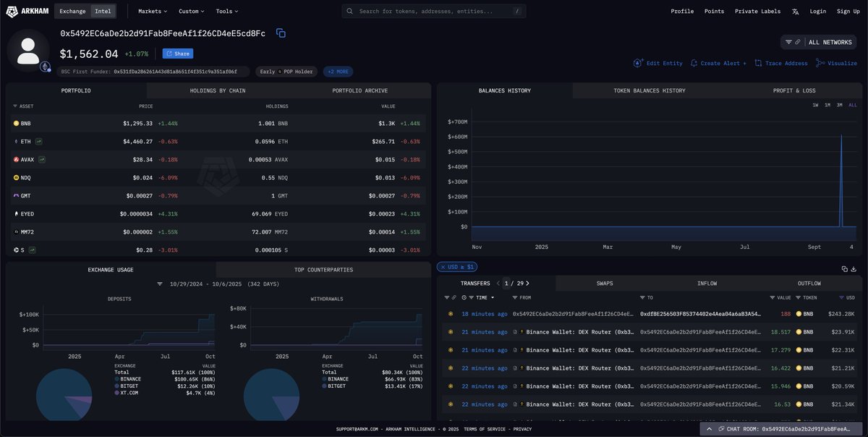Download the transfers table data
Viewport: 868px width, 437px height.
[854, 268]
